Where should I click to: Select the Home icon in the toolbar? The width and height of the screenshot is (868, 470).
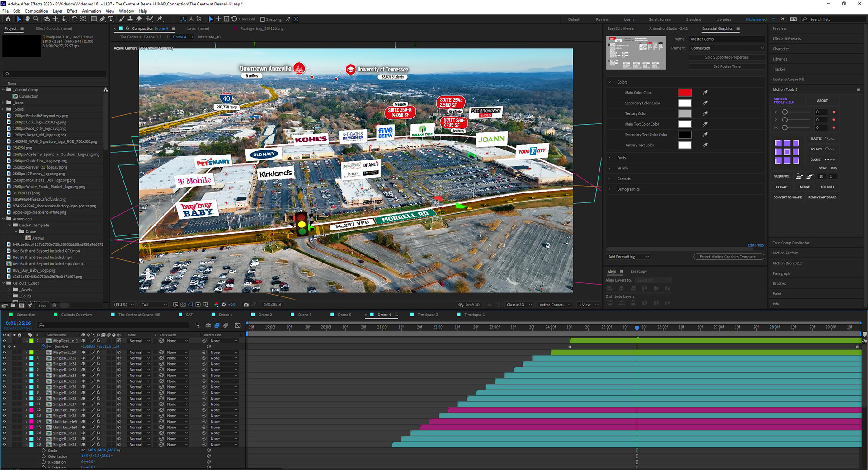click(x=8, y=19)
